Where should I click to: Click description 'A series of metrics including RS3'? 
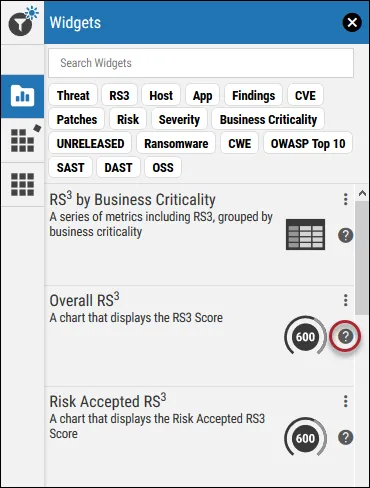point(161,224)
